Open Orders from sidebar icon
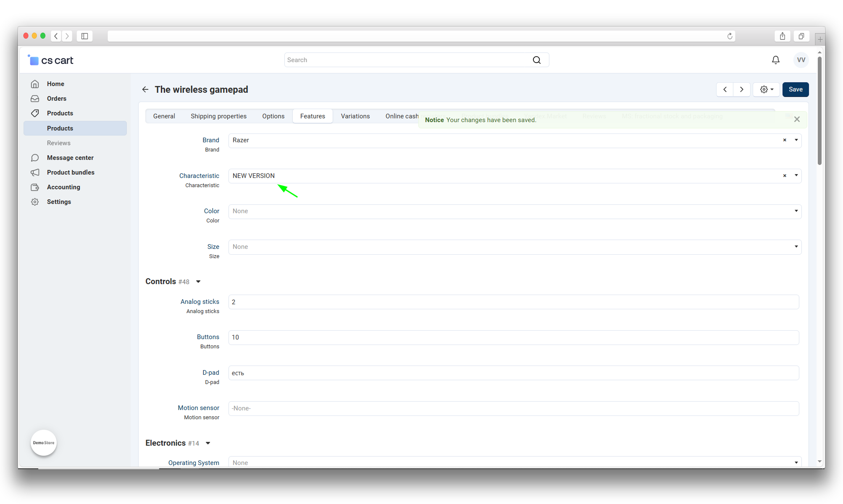Image resolution: width=843 pixels, height=504 pixels. pyautogui.click(x=35, y=99)
